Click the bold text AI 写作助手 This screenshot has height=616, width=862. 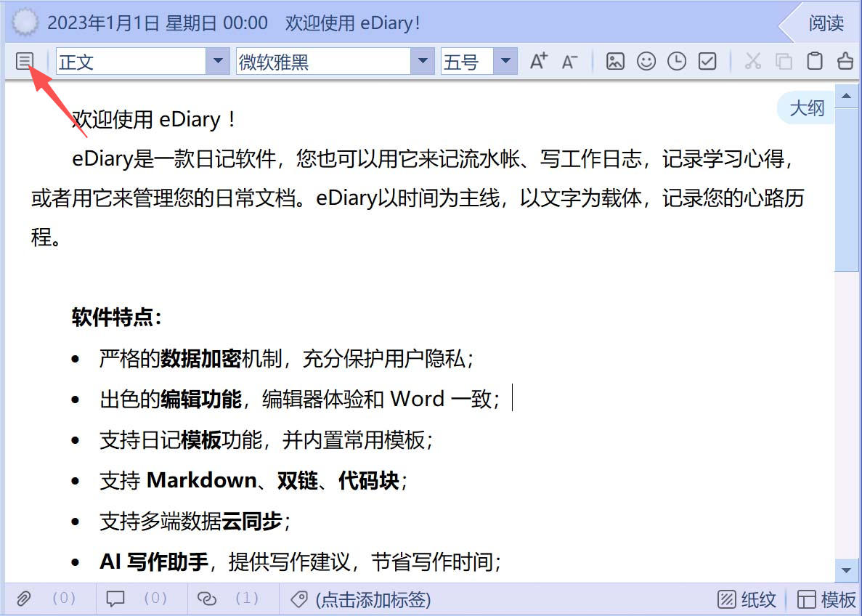(154, 562)
